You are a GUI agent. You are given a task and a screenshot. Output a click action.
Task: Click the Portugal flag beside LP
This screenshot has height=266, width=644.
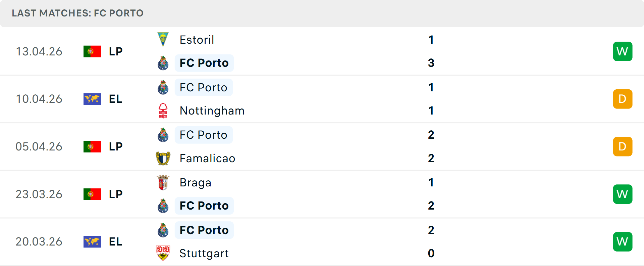pos(92,51)
